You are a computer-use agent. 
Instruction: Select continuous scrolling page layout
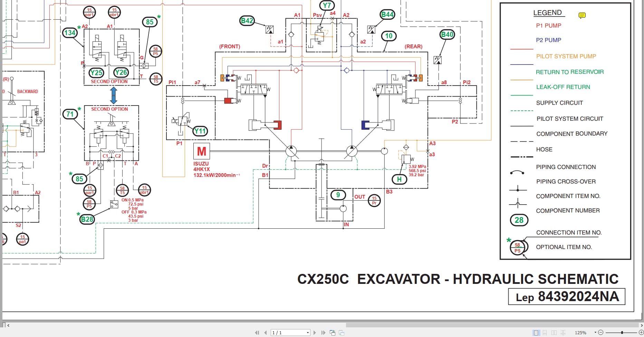[545, 333]
